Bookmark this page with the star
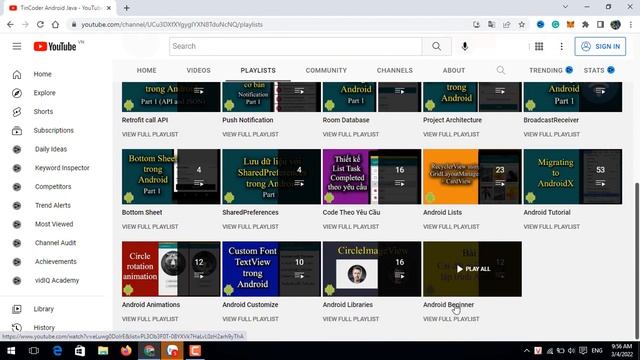The height and width of the screenshot is (360, 640). click(522, 24)
